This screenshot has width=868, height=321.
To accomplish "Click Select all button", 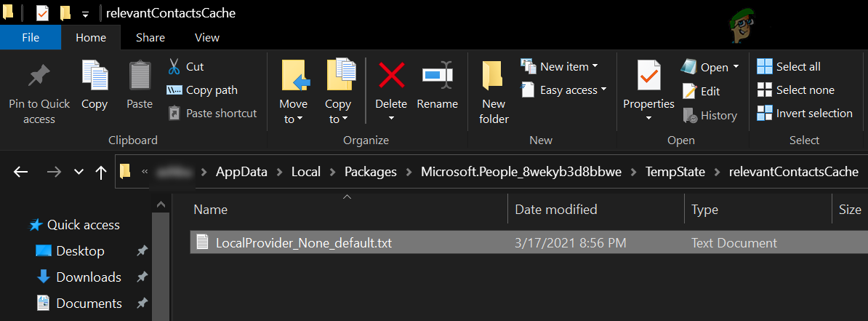I will pyautogui.click(x=789, y=67).
